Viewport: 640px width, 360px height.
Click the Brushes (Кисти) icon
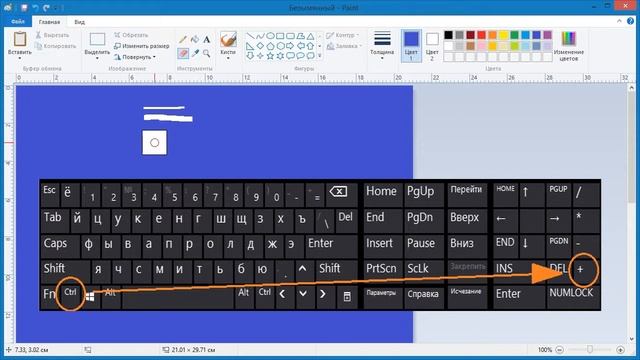pyautogui.click(x=228, y=40)
